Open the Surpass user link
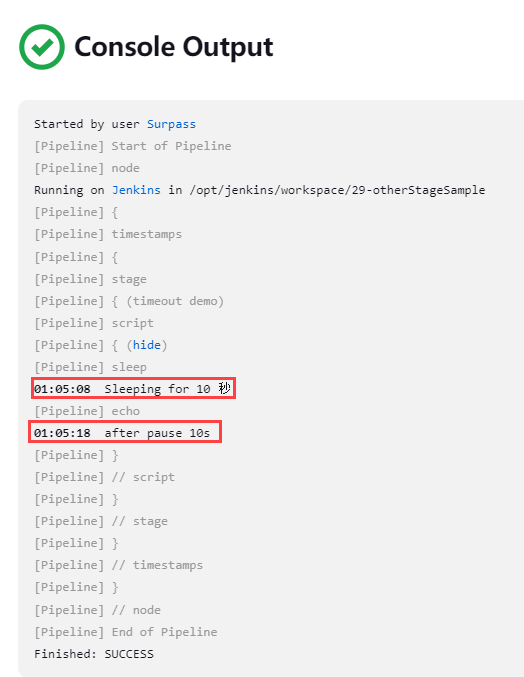Viewport: 524px width, 677px height. [x=171, y=124]
